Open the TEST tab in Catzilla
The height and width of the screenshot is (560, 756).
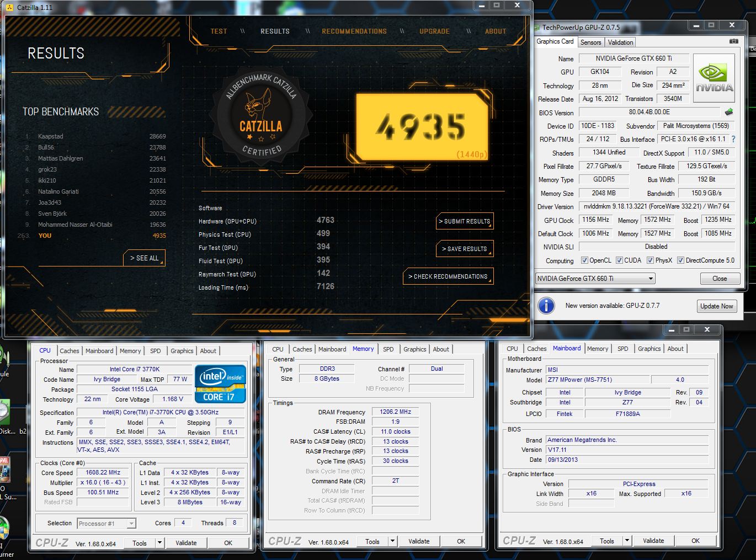[x=219, y=31]
